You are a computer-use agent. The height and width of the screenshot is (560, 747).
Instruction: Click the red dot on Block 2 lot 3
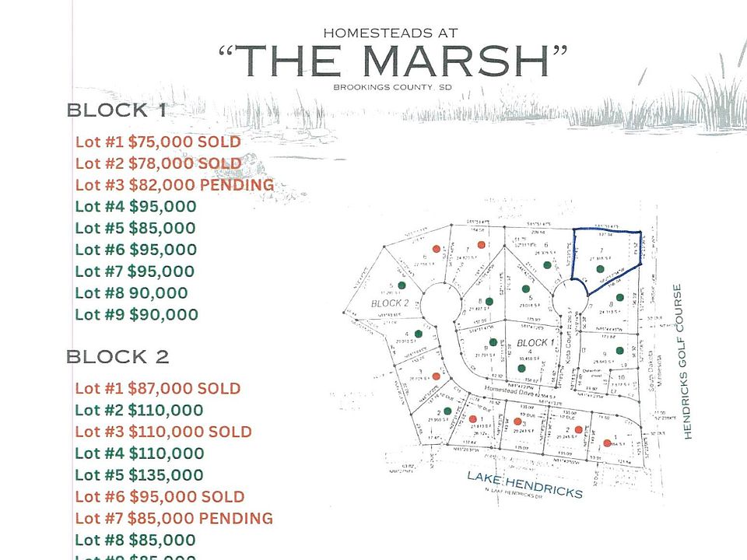pos(436,376)
